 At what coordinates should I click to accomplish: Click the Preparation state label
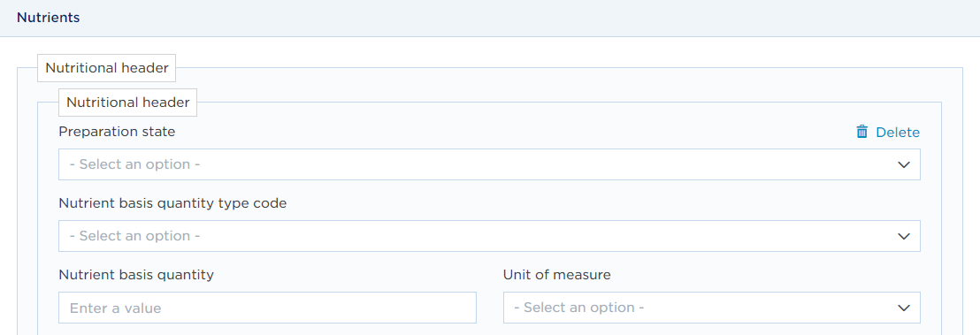117,132
